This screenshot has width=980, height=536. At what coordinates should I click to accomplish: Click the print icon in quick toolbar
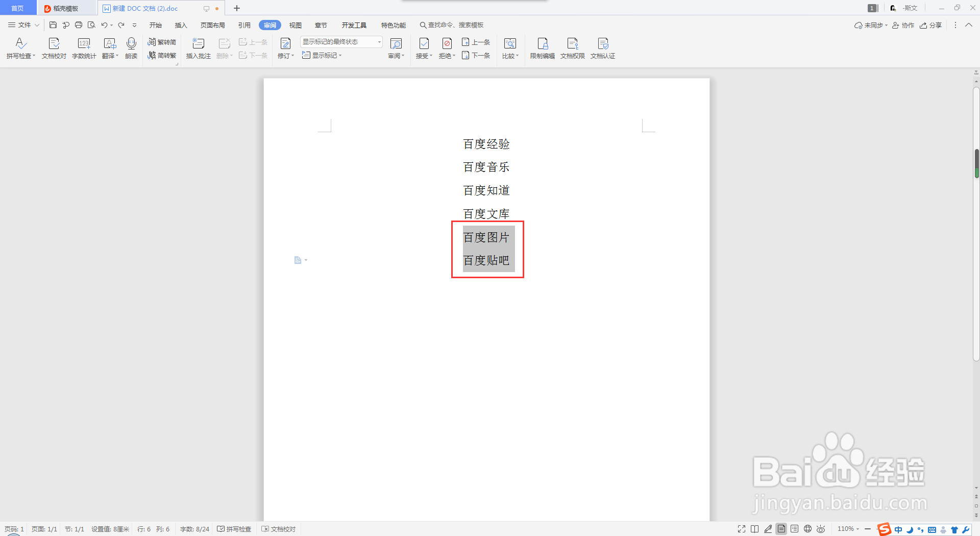point(79,25)
